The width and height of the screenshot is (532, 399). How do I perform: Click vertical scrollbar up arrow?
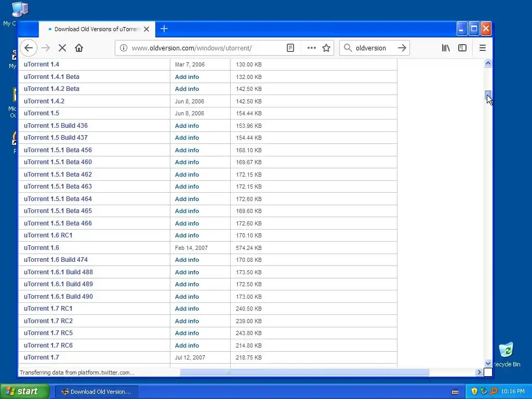(x=488, y=63)
